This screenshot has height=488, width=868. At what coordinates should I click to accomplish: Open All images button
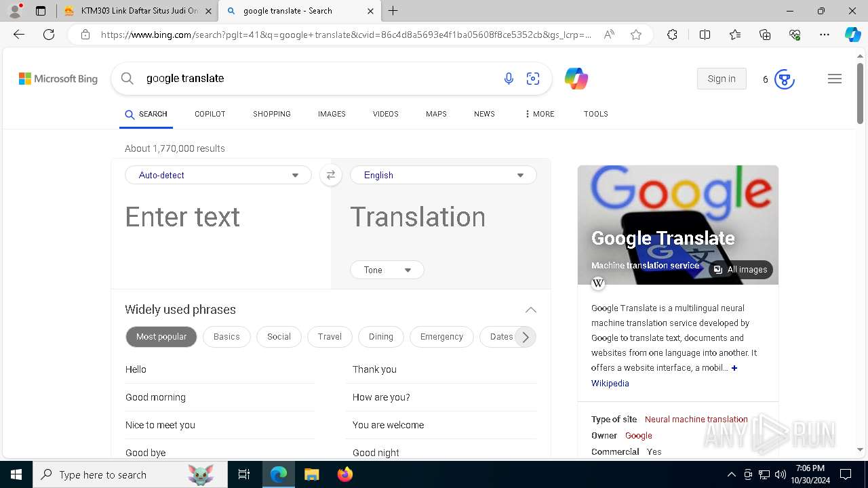tap(741, 270)
